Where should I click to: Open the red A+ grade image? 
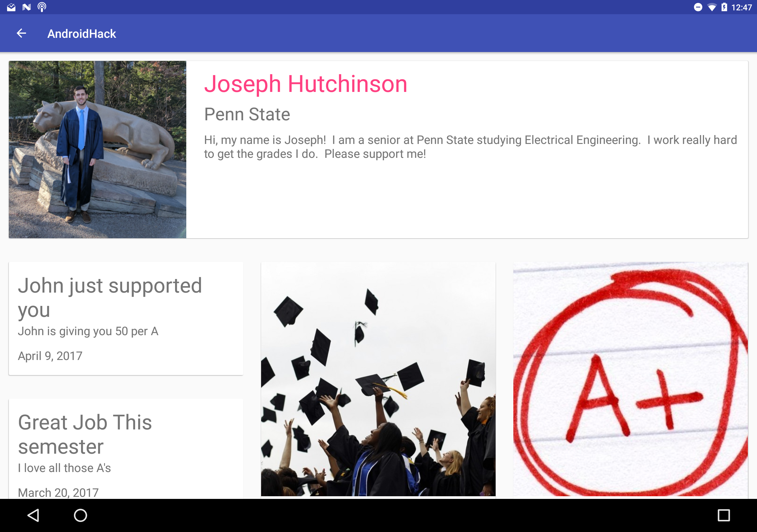pyautogui.click(x=630, y=379)
